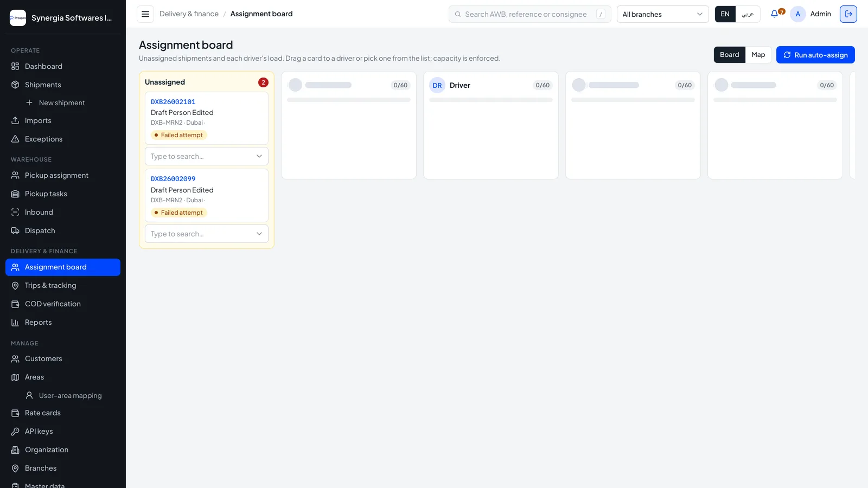
Task: Run auto-assign
Action: coord(815,55)
